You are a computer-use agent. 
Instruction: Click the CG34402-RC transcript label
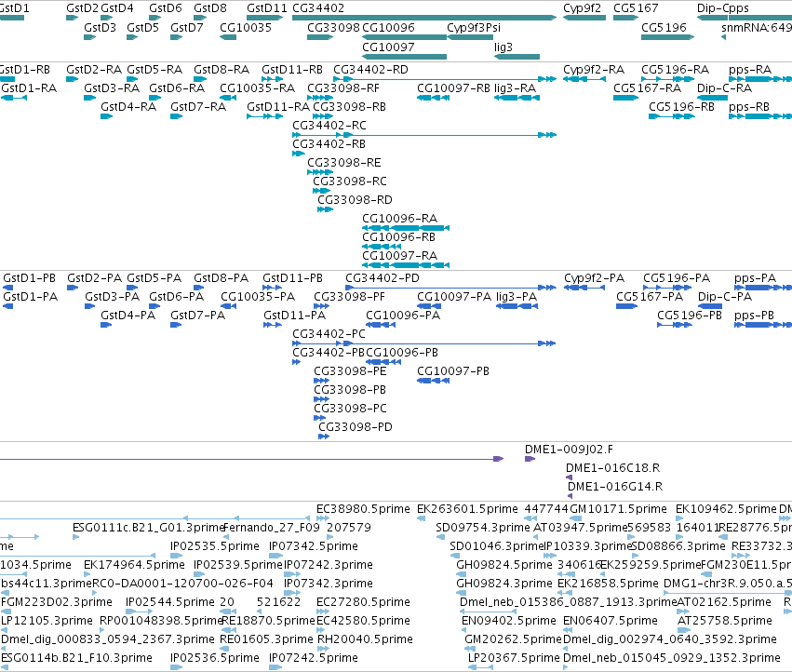coord(329,126)
